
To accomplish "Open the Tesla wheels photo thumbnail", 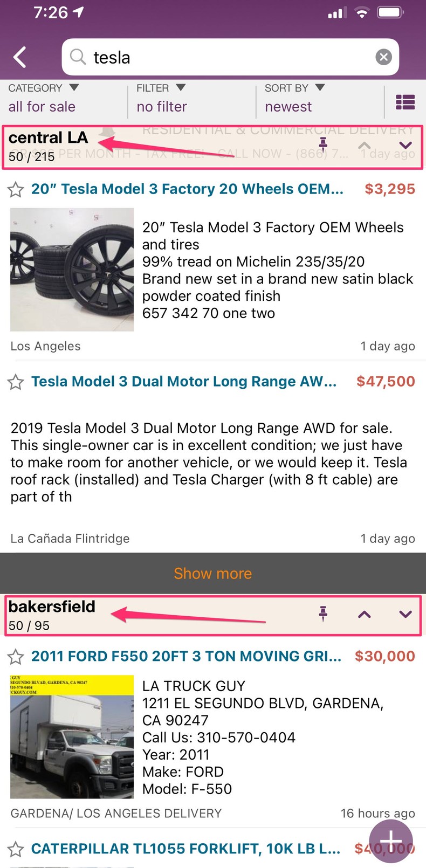I will click(72, 270).
